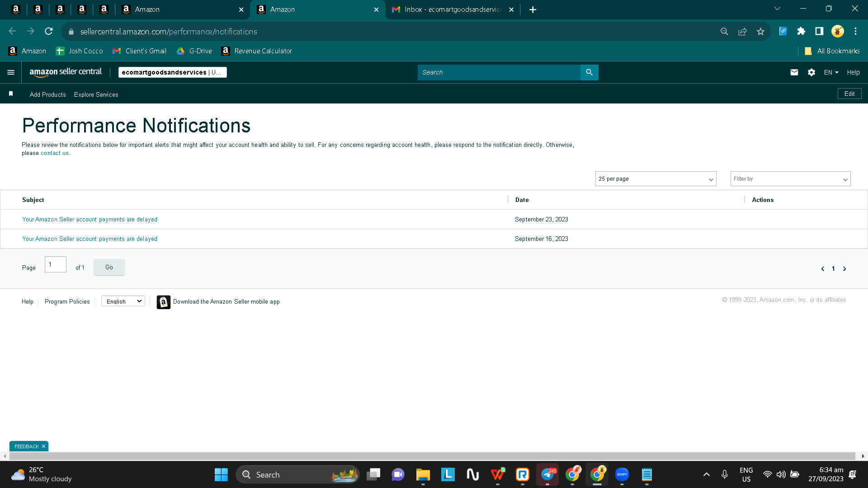Image resolution: width=868 pixels, height=488 pixels.
Task: Bookmark this tab with the star icon
Action: [x=761, y=31]
